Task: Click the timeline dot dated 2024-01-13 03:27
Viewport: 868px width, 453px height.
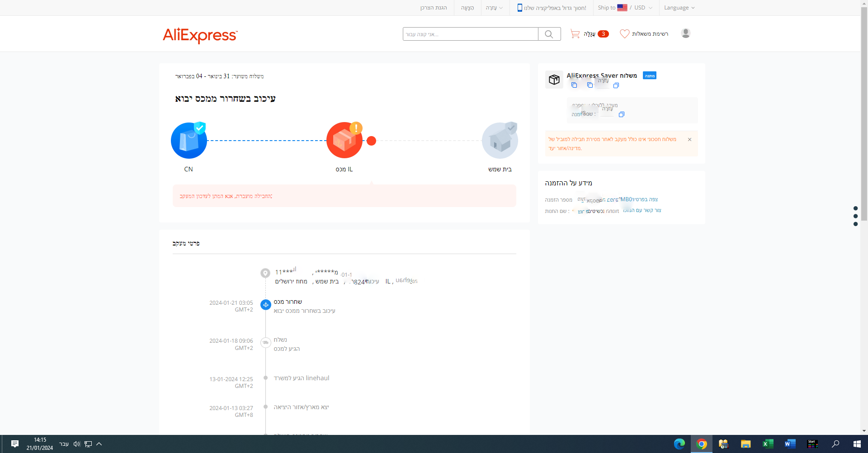Action: point(266,407)
